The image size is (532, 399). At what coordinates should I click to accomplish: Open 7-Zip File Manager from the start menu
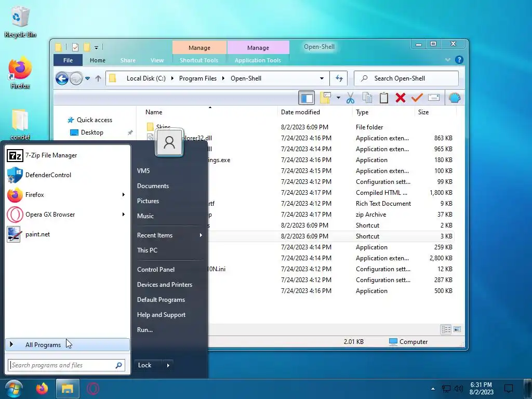coord(68,155)
